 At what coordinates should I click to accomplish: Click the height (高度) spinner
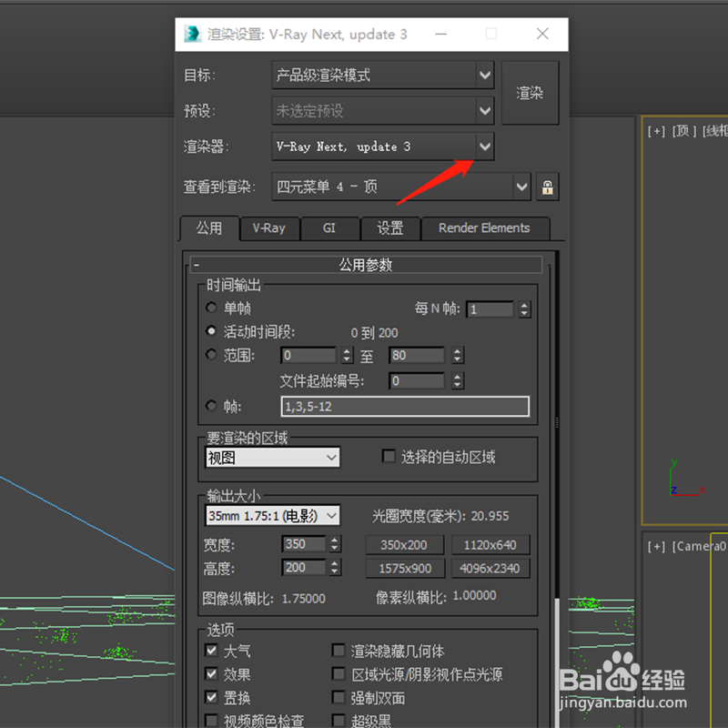click(x=335, y=567)
